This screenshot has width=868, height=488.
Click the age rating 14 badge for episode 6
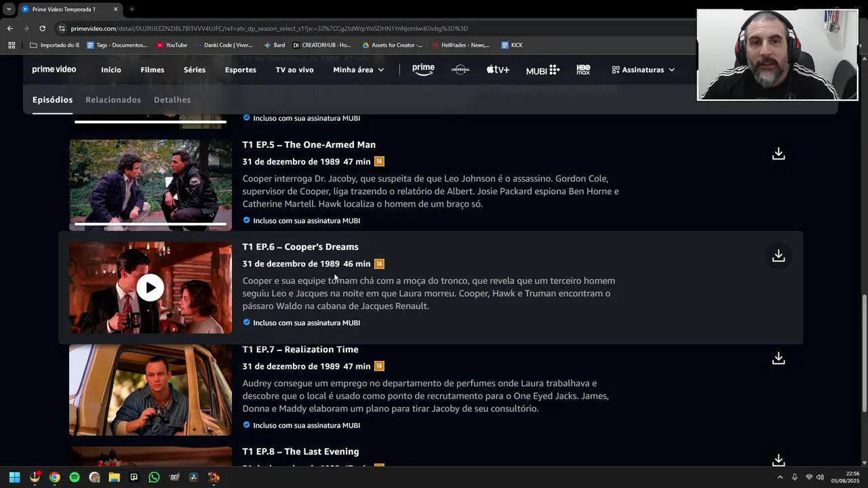coord(379,264)
